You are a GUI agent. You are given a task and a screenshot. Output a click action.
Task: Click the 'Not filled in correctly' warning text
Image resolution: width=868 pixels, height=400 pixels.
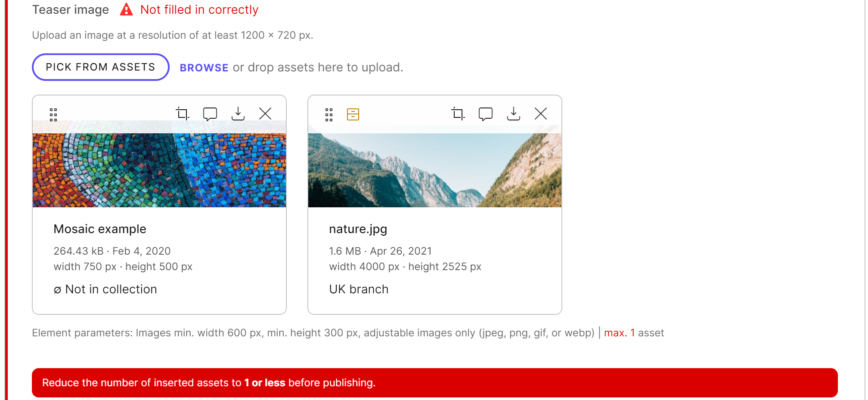(199, 9)
